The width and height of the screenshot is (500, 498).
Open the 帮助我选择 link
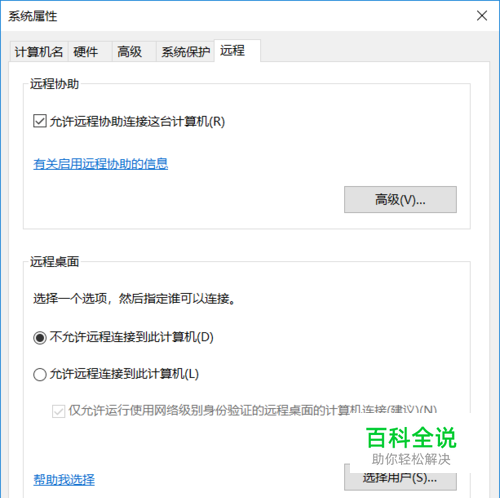coord(64,480)
